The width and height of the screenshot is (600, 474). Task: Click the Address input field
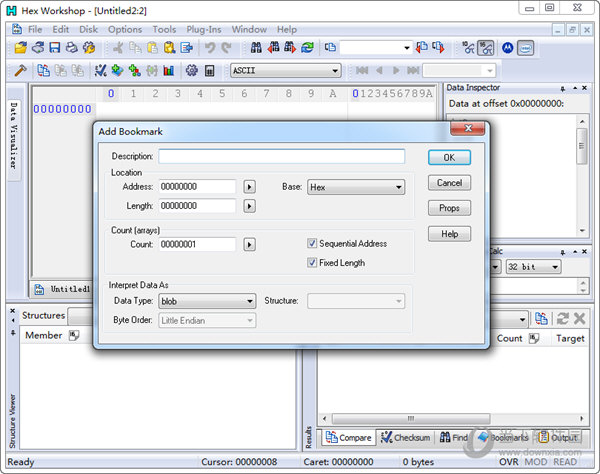point(197,187)
